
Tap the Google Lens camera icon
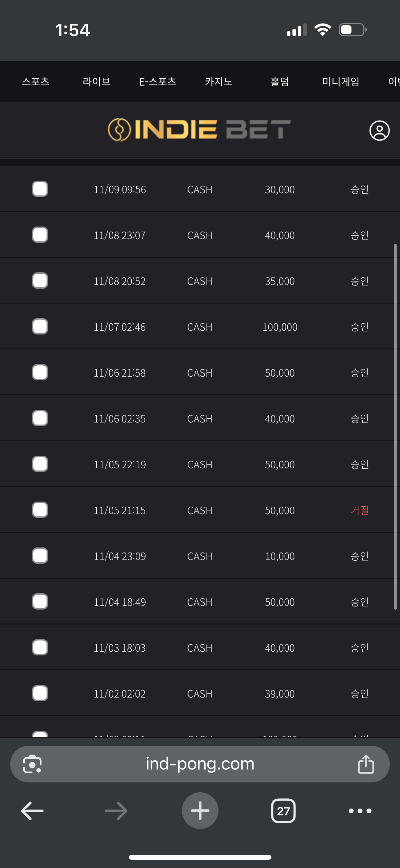(32, 764)
